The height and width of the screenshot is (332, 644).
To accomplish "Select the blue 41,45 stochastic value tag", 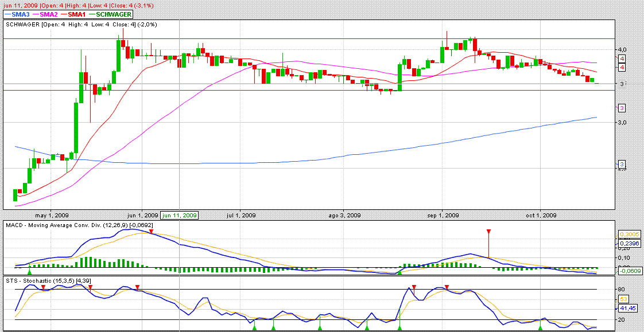I will [x=627, y=308].
